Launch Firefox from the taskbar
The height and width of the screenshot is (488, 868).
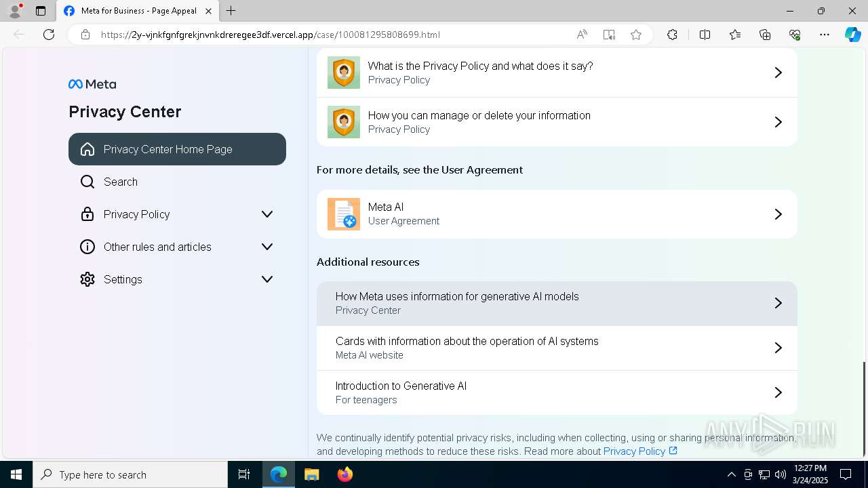click(x=344, y=474)
